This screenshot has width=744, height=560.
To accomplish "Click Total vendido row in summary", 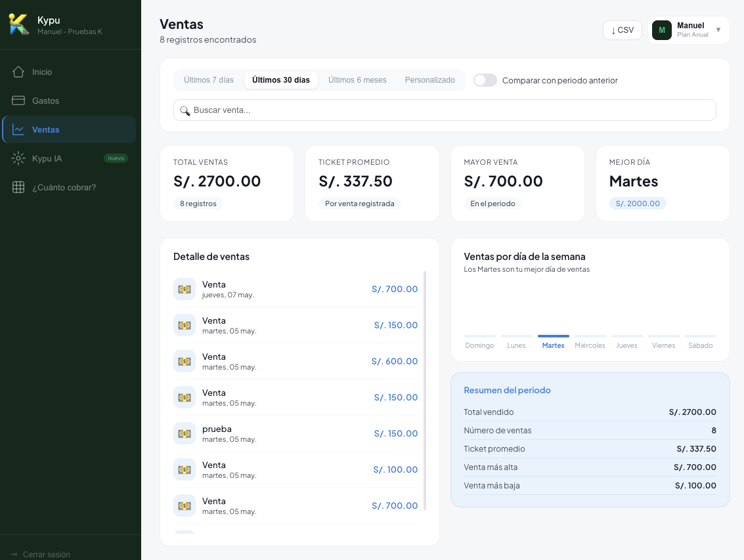I will coord(590,412).
